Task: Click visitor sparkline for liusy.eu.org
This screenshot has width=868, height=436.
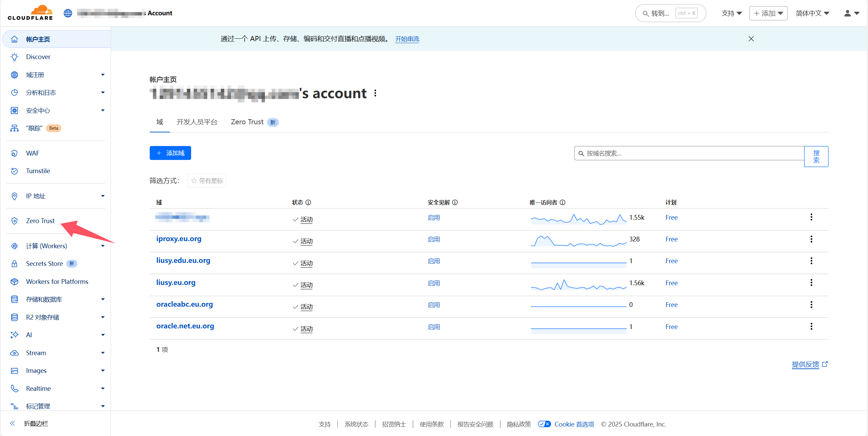Action: (578, 285)
